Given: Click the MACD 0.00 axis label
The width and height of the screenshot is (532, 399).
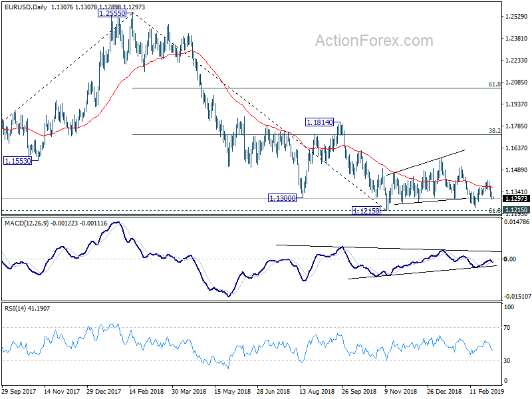Looking at the screenshot, I should [510, 259].
